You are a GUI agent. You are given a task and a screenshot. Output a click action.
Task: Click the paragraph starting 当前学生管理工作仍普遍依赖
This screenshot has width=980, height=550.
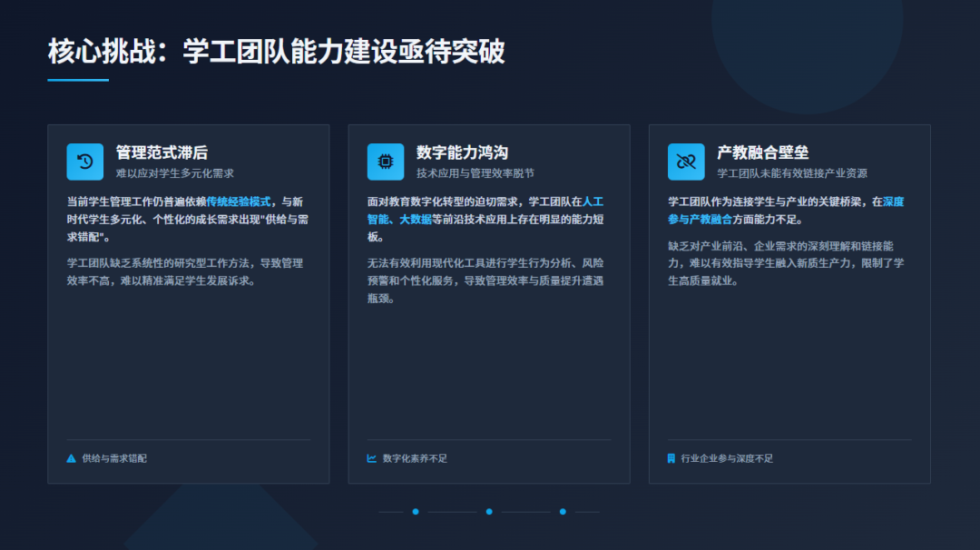tap(188, 220)
